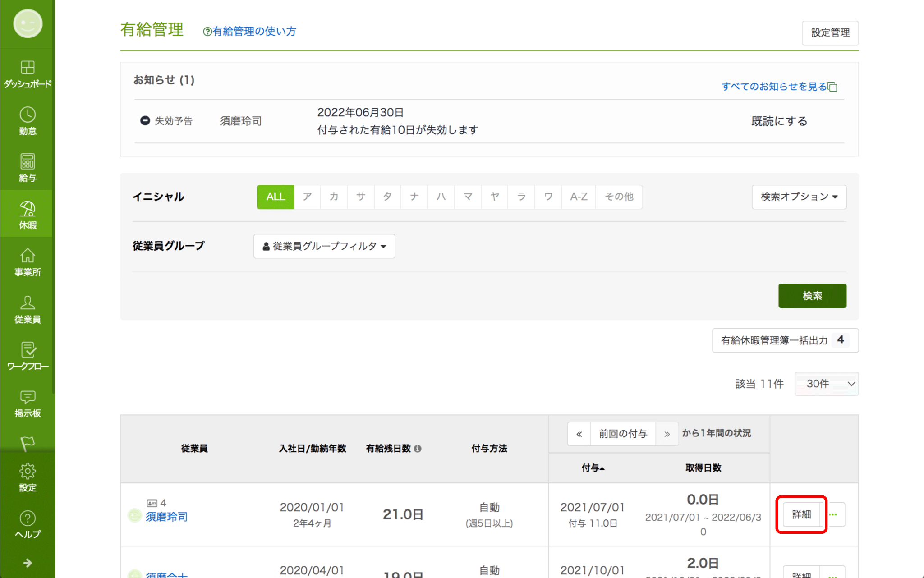Click grant date 2021/07/01
This screenshot has height=578, width=924.
[x=593, y=507]
